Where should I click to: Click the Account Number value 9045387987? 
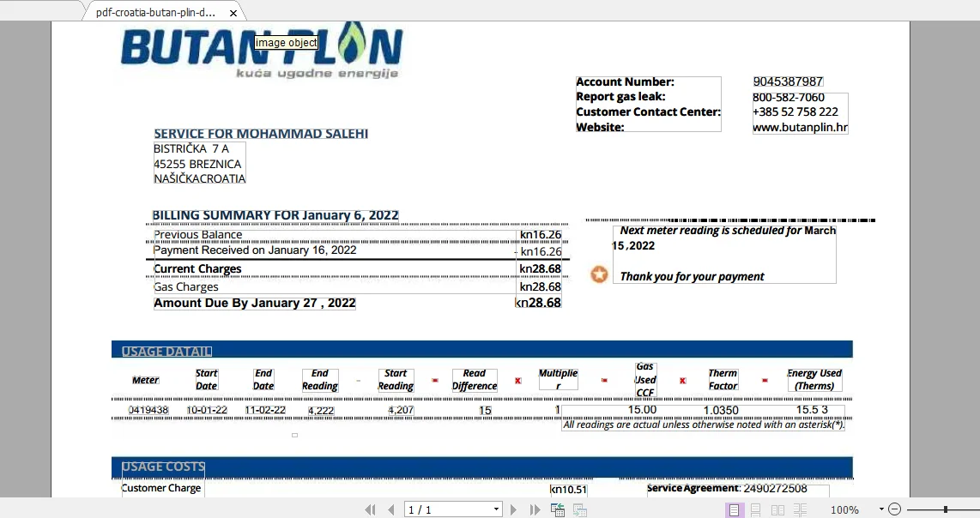(788, 81)
